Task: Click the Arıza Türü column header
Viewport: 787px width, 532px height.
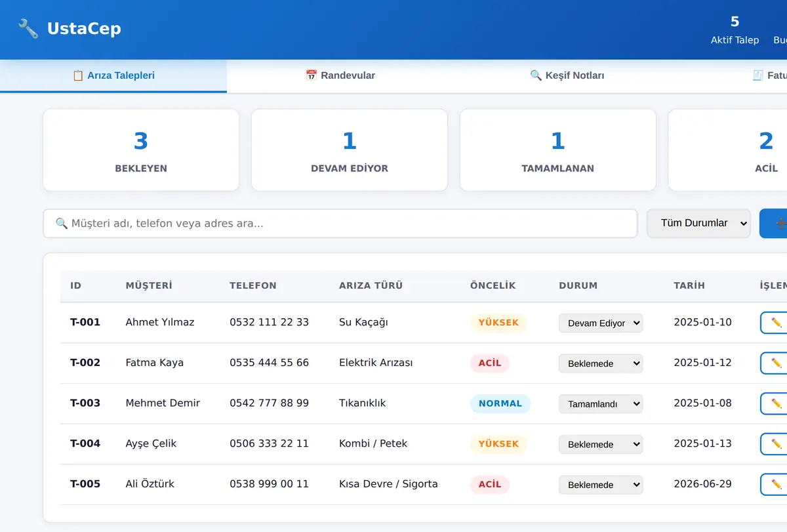Action: coord(371,285)
